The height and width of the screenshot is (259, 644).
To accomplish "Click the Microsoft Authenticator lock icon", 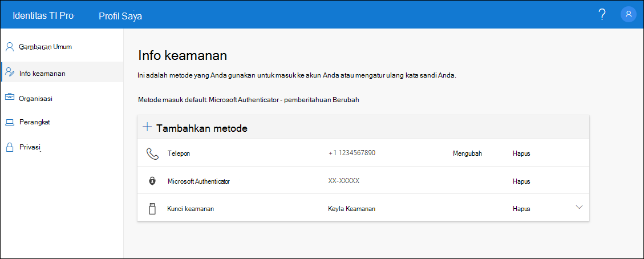I will click(152, 181).
